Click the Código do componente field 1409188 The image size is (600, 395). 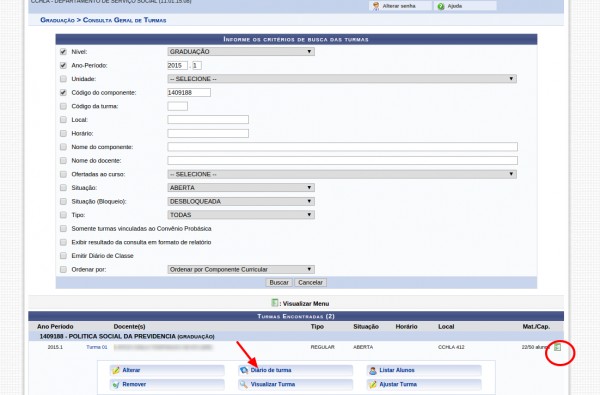pyautogui.click(x=189, y=93)
